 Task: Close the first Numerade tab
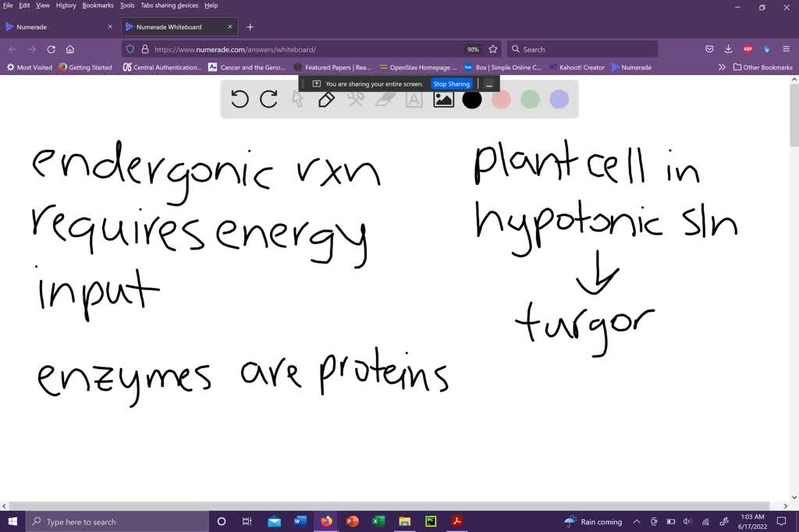110,27
